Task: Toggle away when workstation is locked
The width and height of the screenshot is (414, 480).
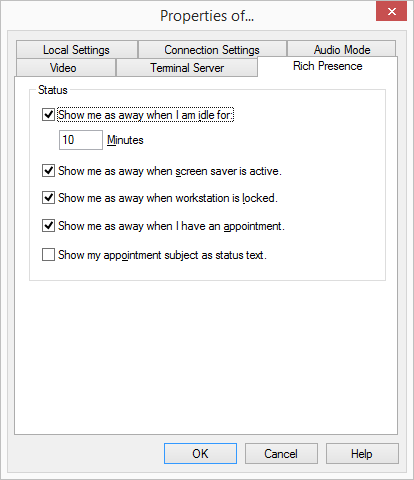Action: tap(48, 198)
